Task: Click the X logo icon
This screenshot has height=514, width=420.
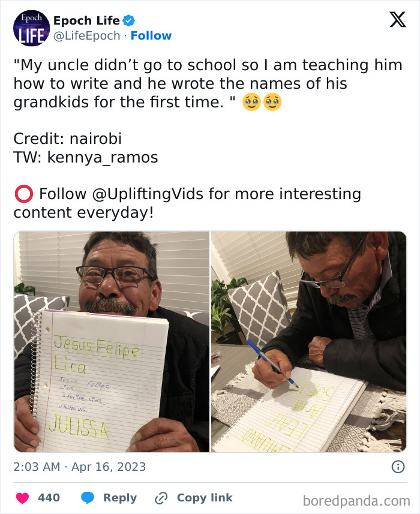Action: (x=398, y=20)
